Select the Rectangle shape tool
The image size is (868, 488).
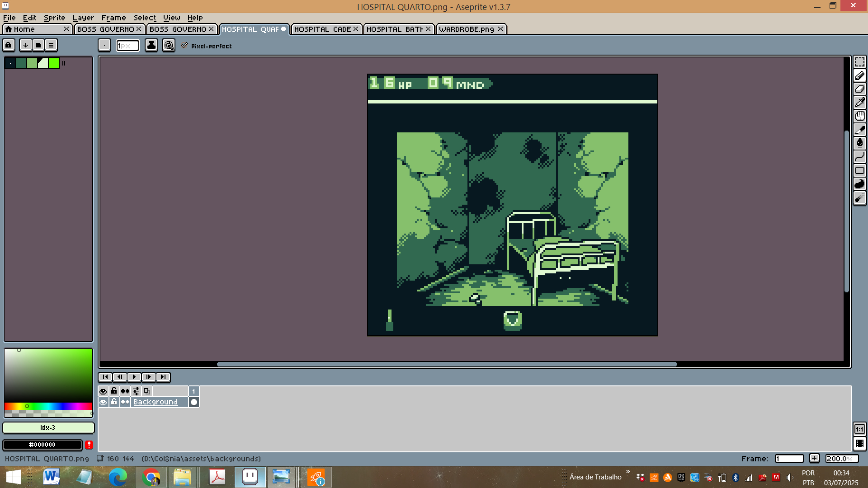pyautogui.click(x=859, y=170)
